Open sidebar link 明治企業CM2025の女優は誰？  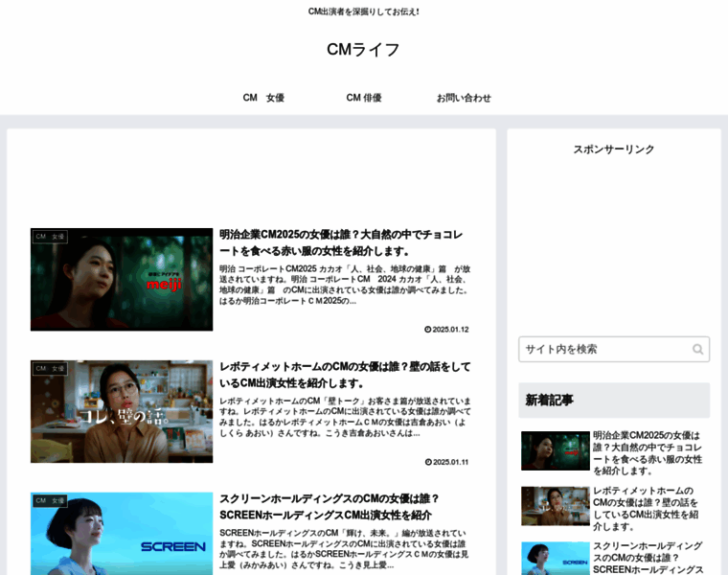(648, 453)
